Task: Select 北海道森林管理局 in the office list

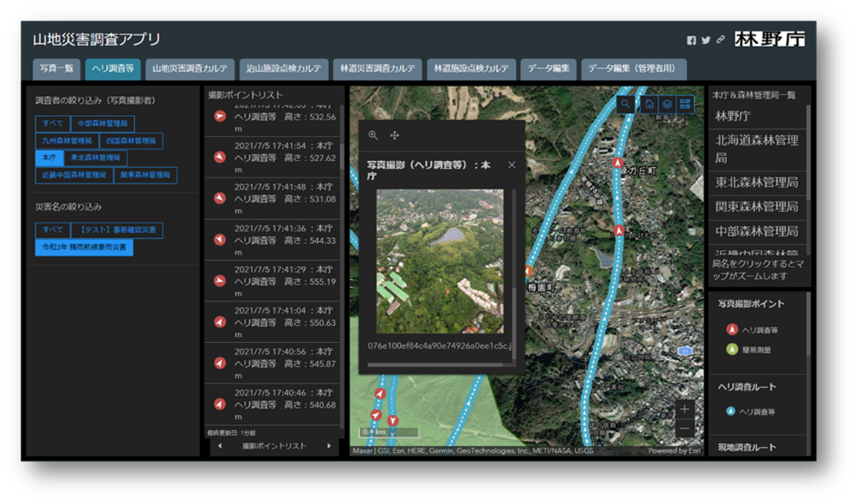Action: tap(757, 147)
